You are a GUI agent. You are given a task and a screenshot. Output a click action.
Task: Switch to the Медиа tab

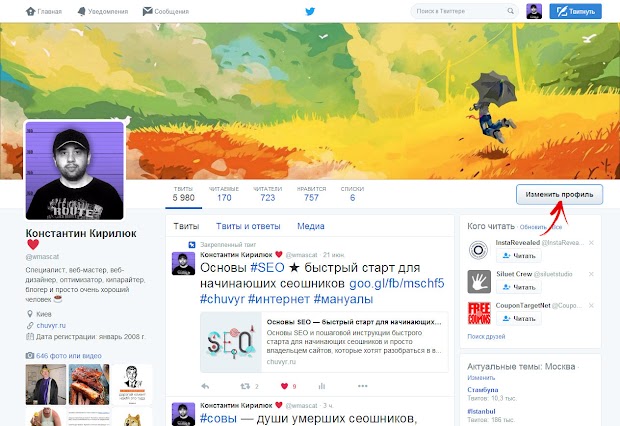coord(311,226)
